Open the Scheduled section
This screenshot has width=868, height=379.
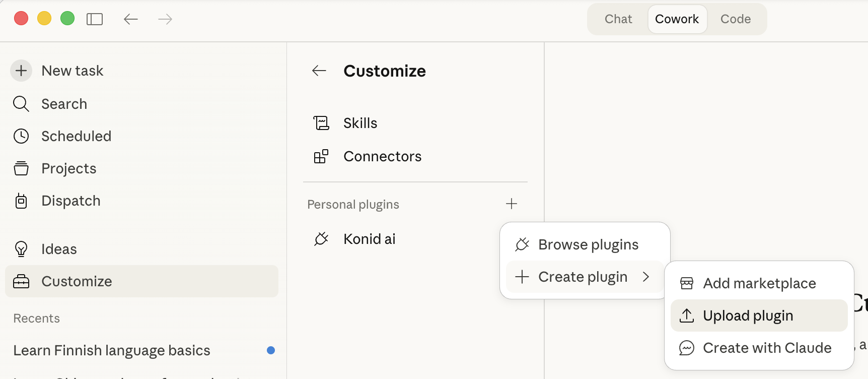point(77,136)
